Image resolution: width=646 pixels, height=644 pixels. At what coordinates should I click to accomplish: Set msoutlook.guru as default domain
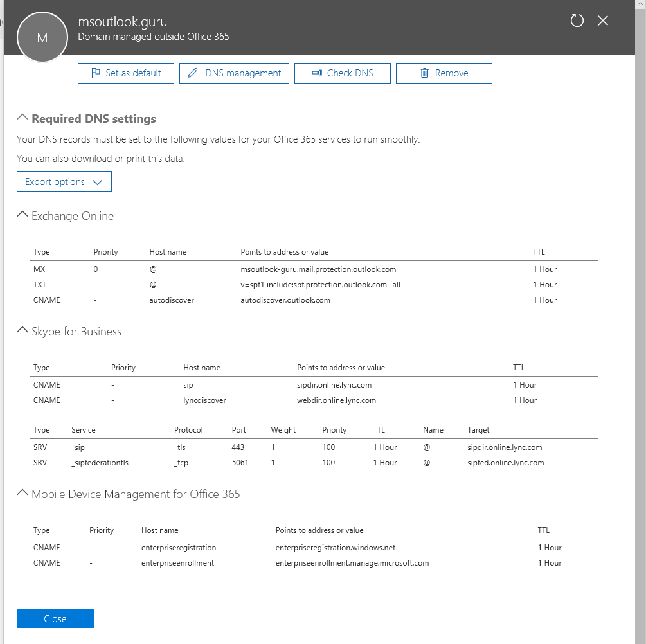(x=125, y=73)
